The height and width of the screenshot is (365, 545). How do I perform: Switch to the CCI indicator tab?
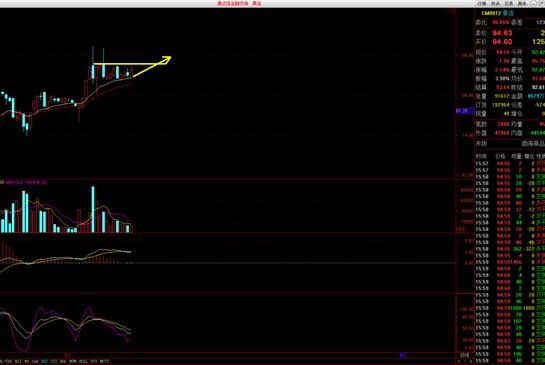pyautogui.click(x=54, y=362)
